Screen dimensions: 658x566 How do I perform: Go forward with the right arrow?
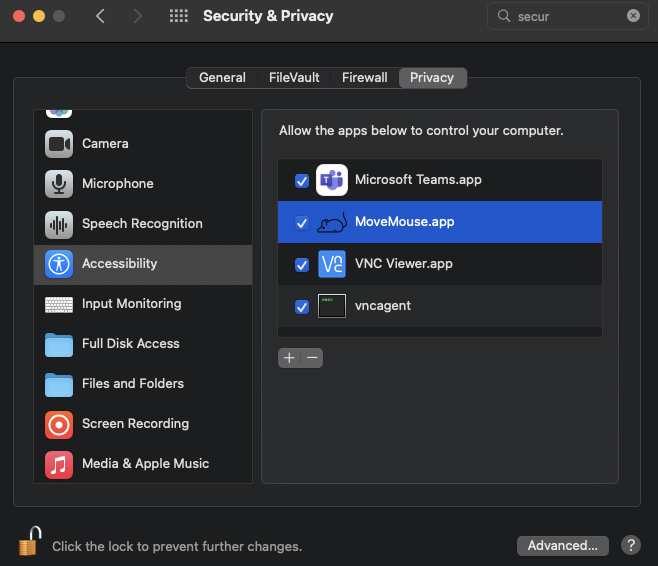(x=137, y=16)
